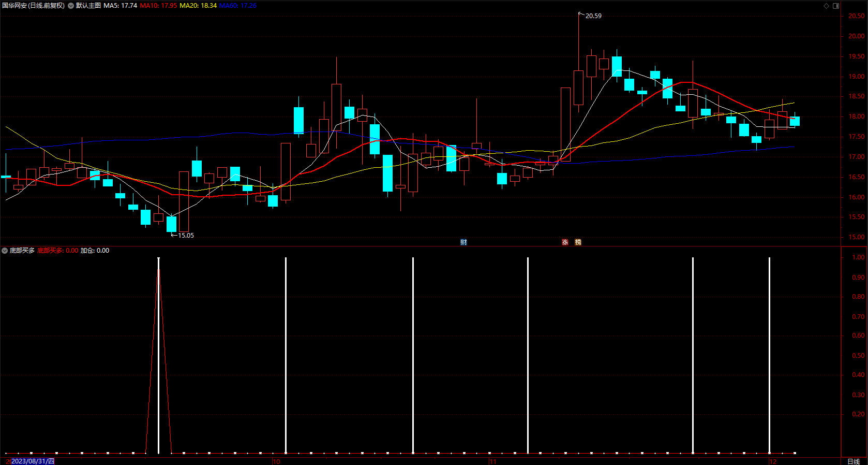Click the 财 financial report marker icon
Image resolution: width=868 pixels, height=465 pixels.
[x=463, y=242]
